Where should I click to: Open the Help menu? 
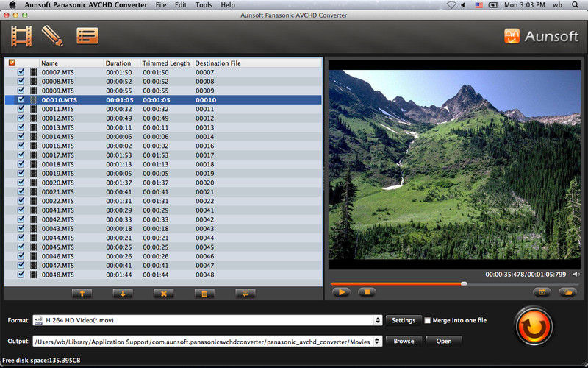(x=228, y=5)
